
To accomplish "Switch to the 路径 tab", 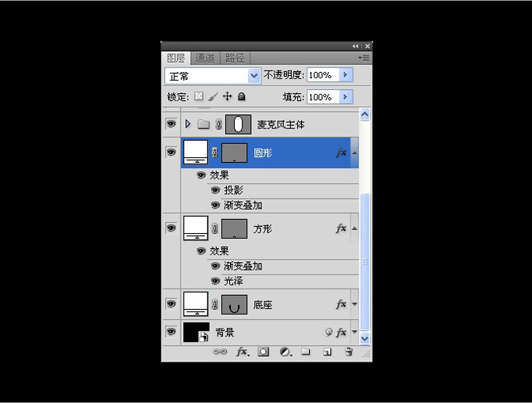I will tap(235, 59).
